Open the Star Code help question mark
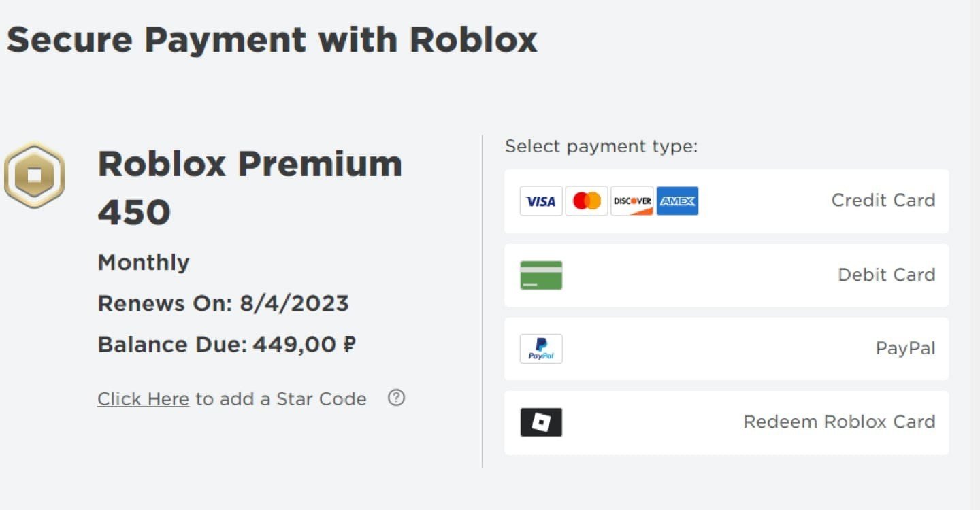 [396, 398]
